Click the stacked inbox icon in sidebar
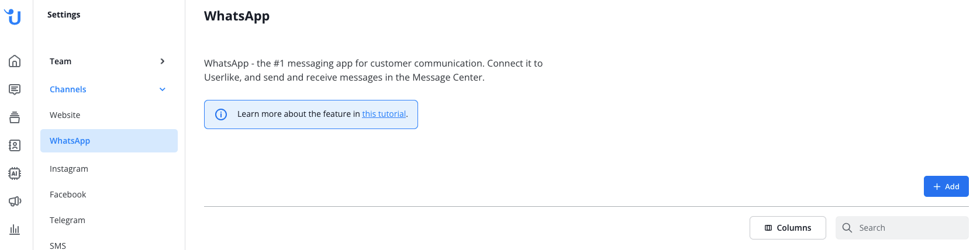This screenshot has width=980, height=250. [x=15, y=117]
